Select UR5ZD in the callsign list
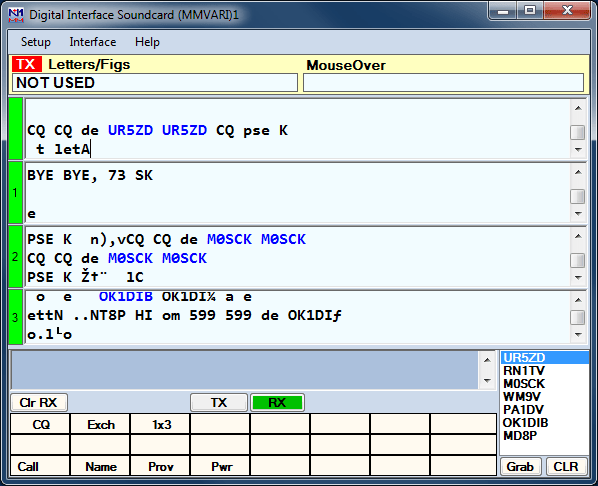Viewport: 598px width, 486px height. pos(545,357)
